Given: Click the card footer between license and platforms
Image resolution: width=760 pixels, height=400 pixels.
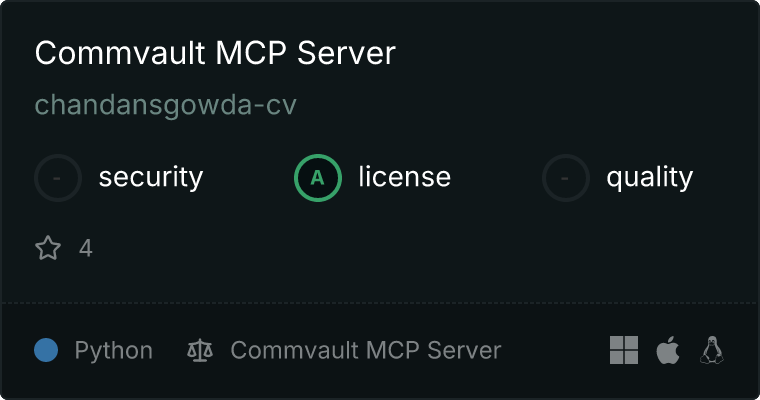Looking at the screenshot, I should point(555,350).
